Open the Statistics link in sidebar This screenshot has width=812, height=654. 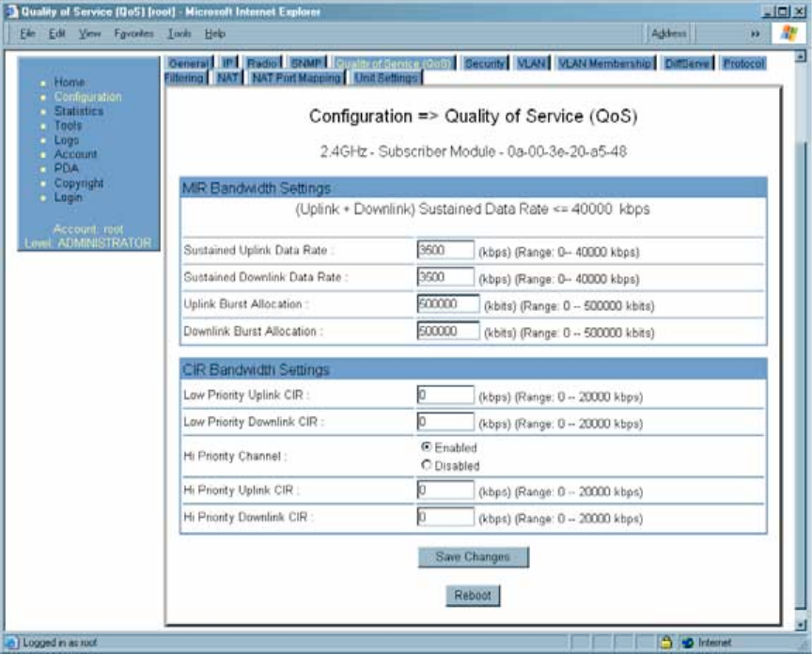pyautogui.click(x=78, y=111)
